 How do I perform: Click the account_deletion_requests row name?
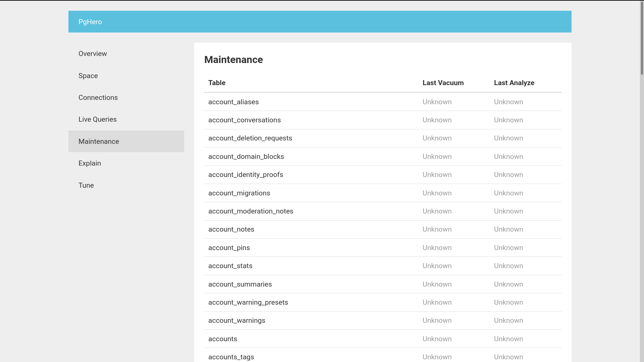coord(250,138)
